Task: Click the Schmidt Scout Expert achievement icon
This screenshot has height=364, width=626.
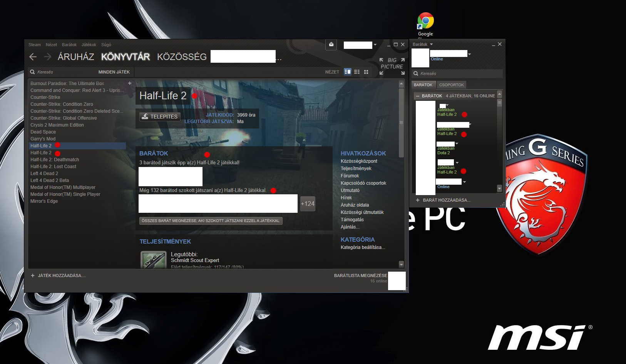Action: [x=153, y=260]
